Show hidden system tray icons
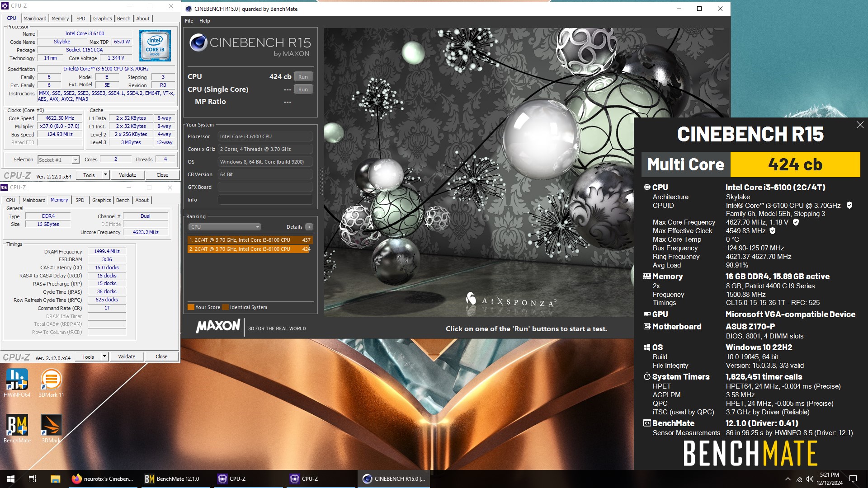868x488 pixels. point(788,479)
